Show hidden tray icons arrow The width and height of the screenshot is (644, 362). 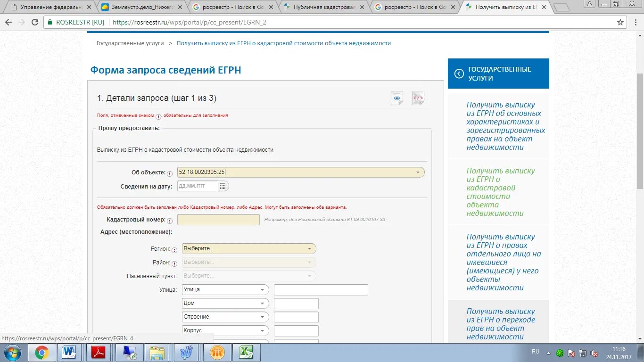548,353
